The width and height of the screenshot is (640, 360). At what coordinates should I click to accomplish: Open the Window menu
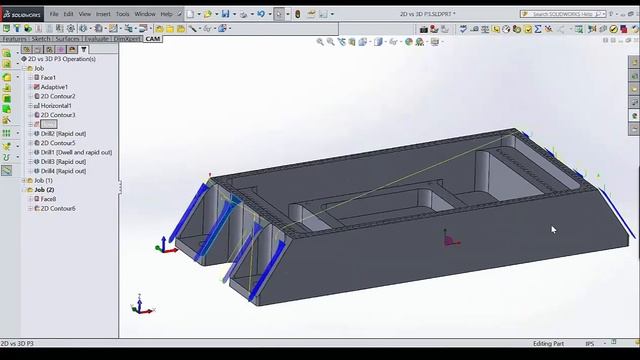145,14
